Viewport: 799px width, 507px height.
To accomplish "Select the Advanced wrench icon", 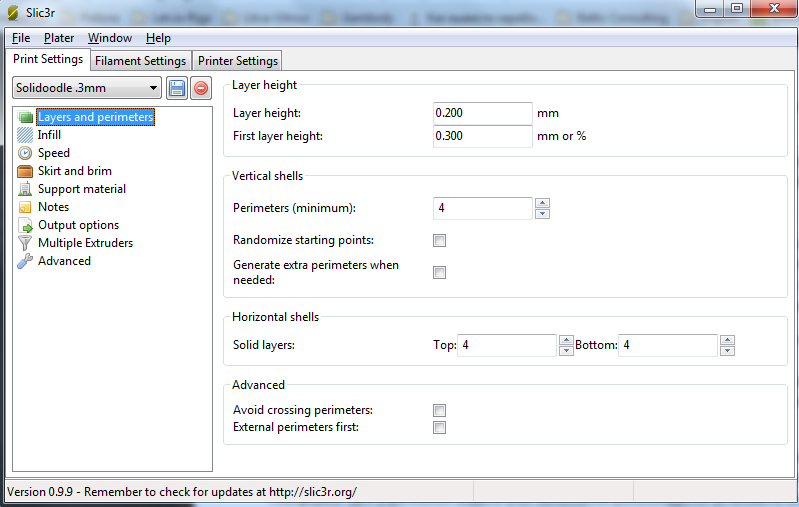I will (25, 261).
